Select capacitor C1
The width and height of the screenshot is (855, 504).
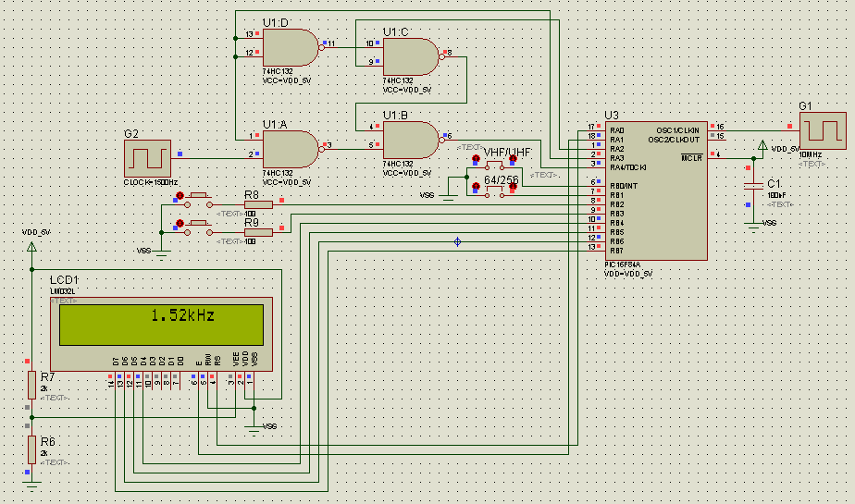[x=753, y=187]
